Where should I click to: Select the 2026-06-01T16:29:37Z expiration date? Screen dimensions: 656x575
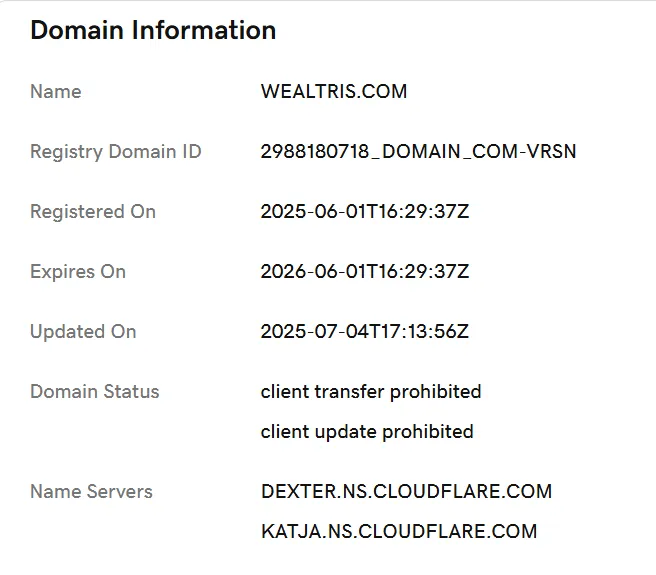tap(364, 272)
